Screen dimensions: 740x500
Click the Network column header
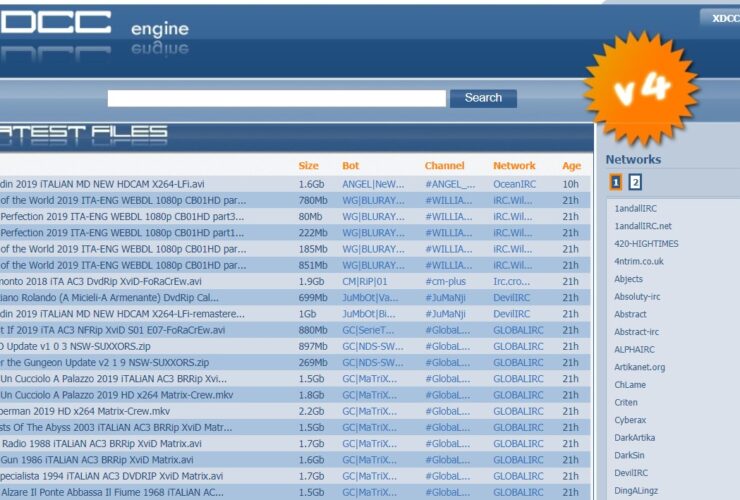pos(514,166)
